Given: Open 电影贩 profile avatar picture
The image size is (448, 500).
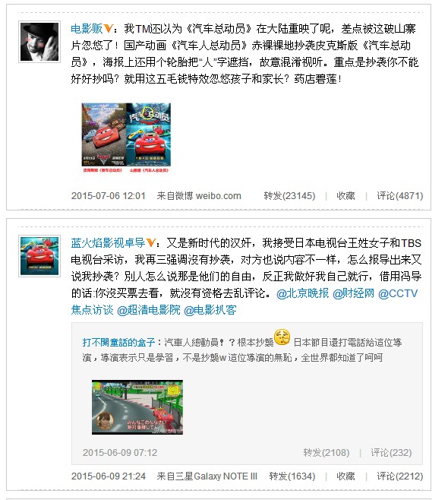Looking at the screenshot, I should 39,42.
